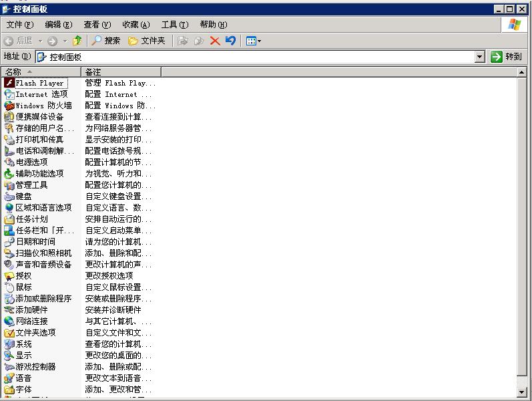Open the 查看(V) menu
The height and width of the screenshot is (401, 532).
(x=97, y=25)
